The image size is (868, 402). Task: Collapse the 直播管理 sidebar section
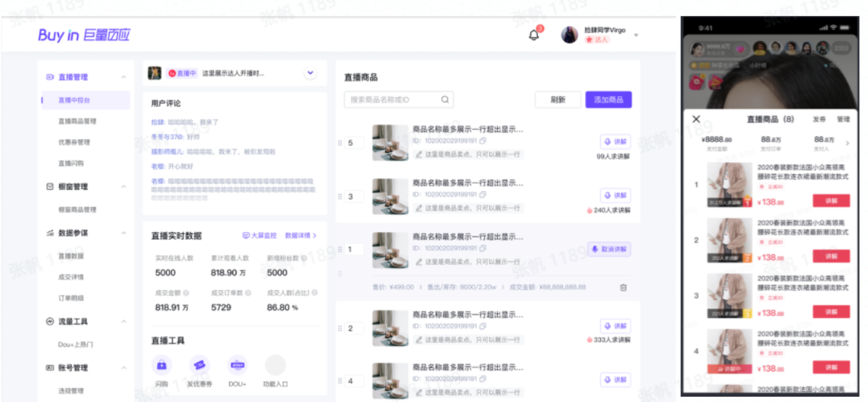click(x=123, y=78)
